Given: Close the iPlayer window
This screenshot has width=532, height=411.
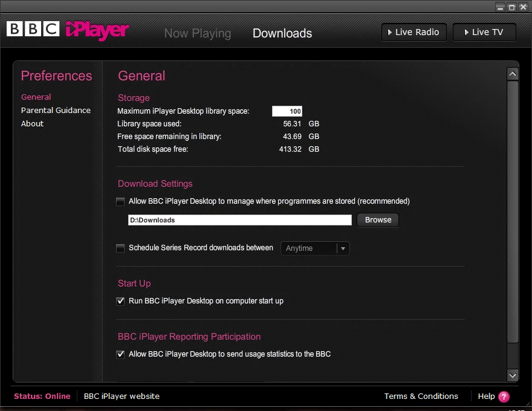Looking at the screenshot, I should [x=524, y=7].
